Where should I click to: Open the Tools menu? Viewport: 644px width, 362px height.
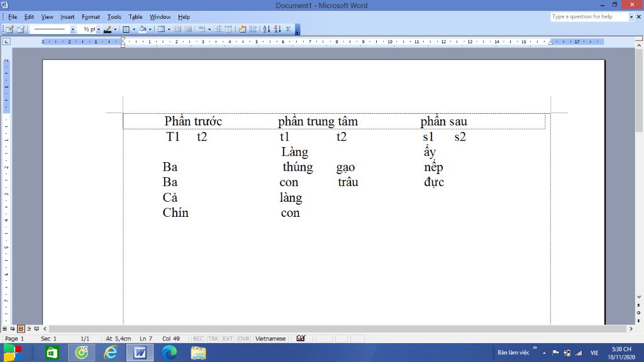(114, 17)
